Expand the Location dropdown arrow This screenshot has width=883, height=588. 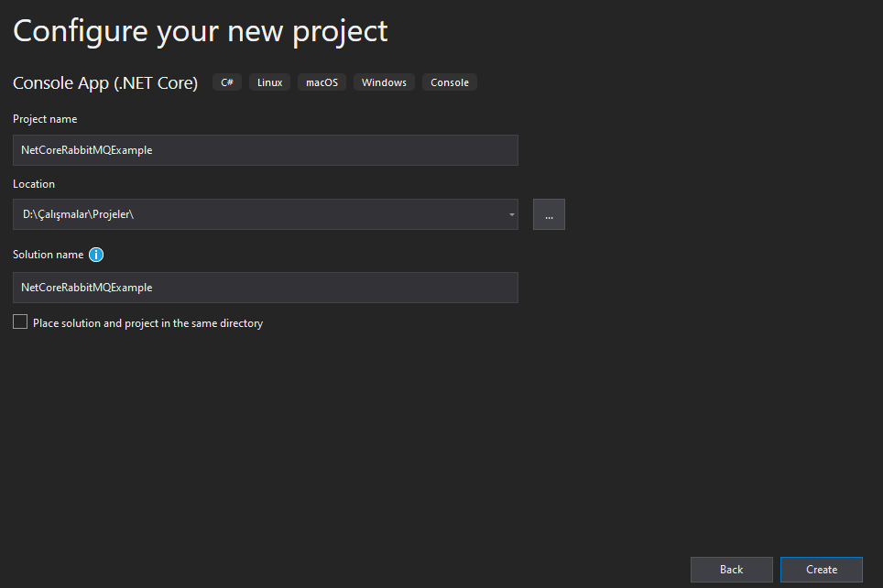511,214
